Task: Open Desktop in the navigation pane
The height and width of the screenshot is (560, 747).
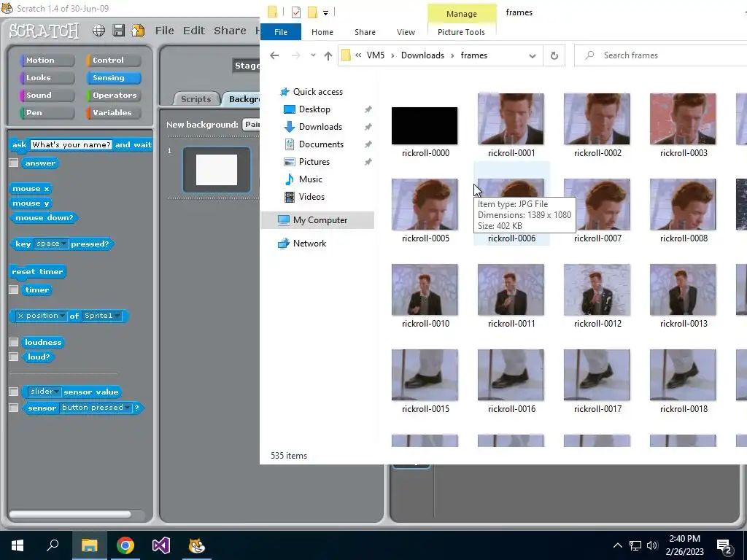Action: pos(314,109)
